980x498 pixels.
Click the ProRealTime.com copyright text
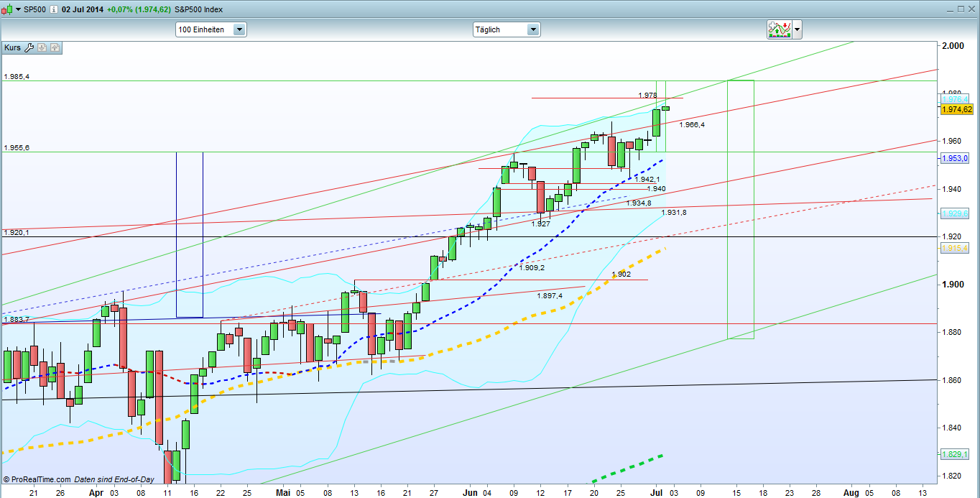tap(37, 479)
